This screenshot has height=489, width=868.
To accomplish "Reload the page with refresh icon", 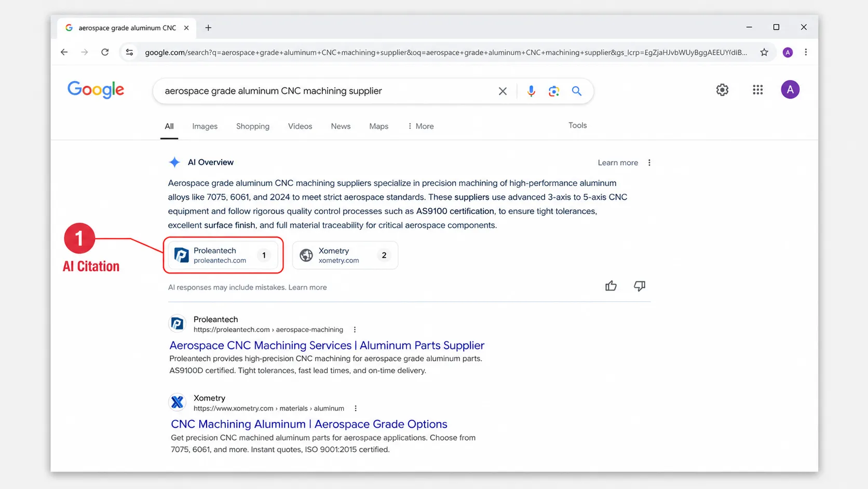I will point(105,52).
